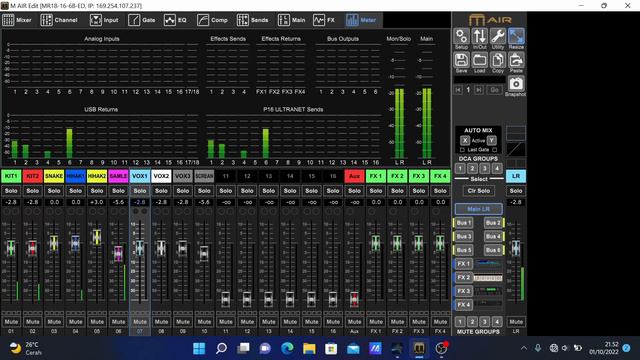
Task: Open the Setup gear icon
Action: tap(461, 36)
